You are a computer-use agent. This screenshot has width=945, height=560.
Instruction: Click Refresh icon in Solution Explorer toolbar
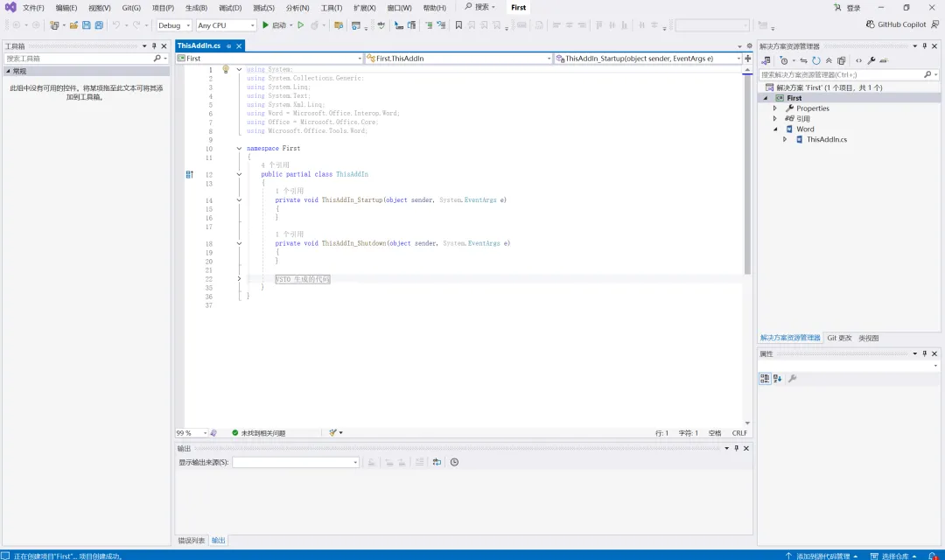tap(816, 61)
